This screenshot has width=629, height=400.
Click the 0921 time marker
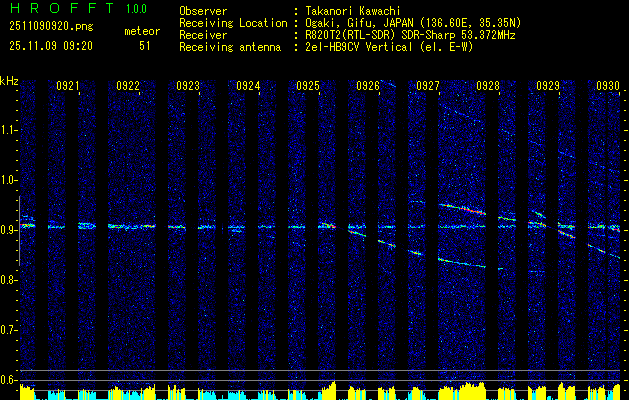tap(68, 86)
